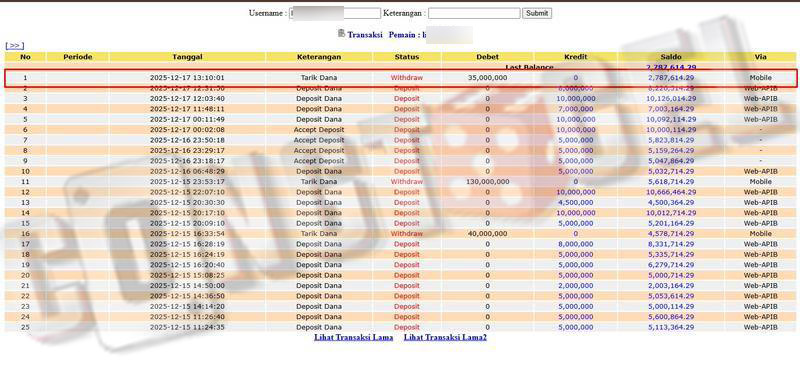Click the Saldo column header
The image size is (800, 369).
(671, 57)
